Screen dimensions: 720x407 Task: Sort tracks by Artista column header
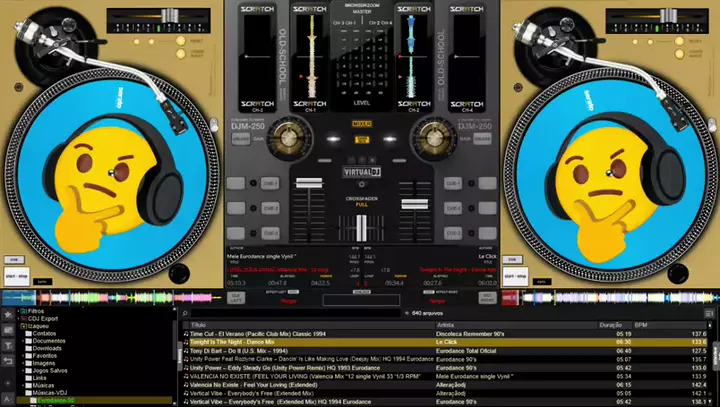tap(447, 325)
